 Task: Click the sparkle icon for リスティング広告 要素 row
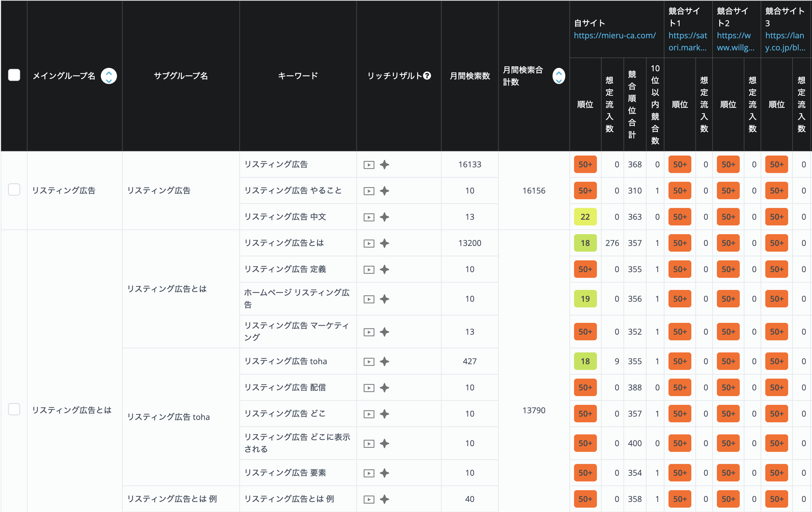click(x=384, y=473)
